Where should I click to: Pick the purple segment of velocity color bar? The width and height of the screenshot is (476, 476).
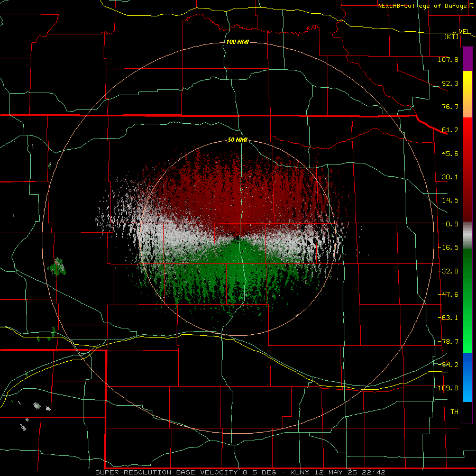pos(467,59)
